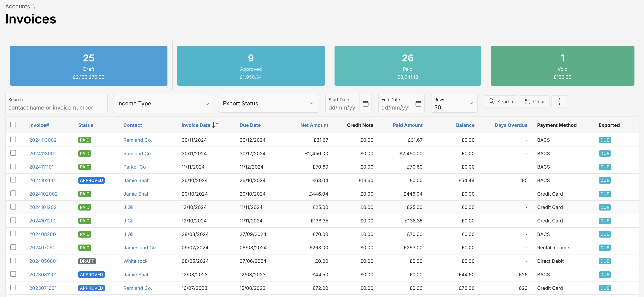Open contact Parker Co link
The width and height of the screenshot is (644, 297).
click(134, 167)
